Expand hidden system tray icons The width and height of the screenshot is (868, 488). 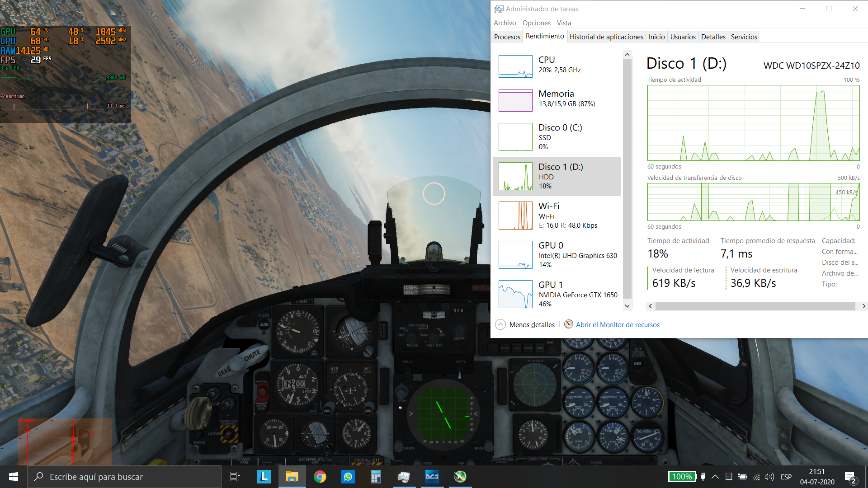click(715, 477)
